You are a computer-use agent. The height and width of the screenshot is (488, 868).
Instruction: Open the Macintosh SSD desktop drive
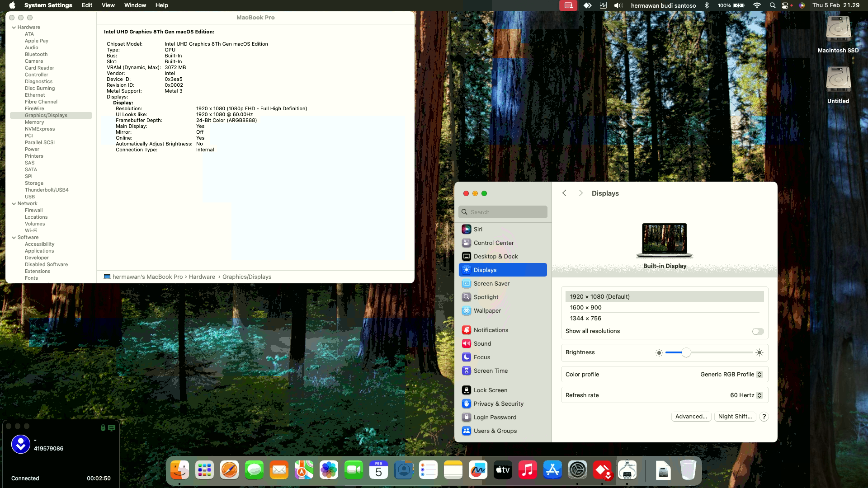(838, 35)
